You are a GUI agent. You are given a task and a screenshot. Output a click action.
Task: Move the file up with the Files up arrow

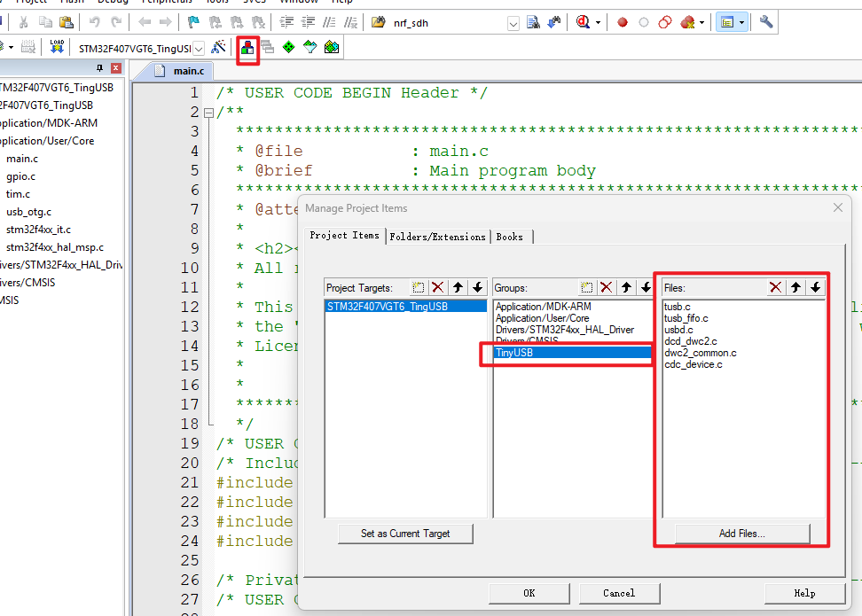(x=795, y=287)
